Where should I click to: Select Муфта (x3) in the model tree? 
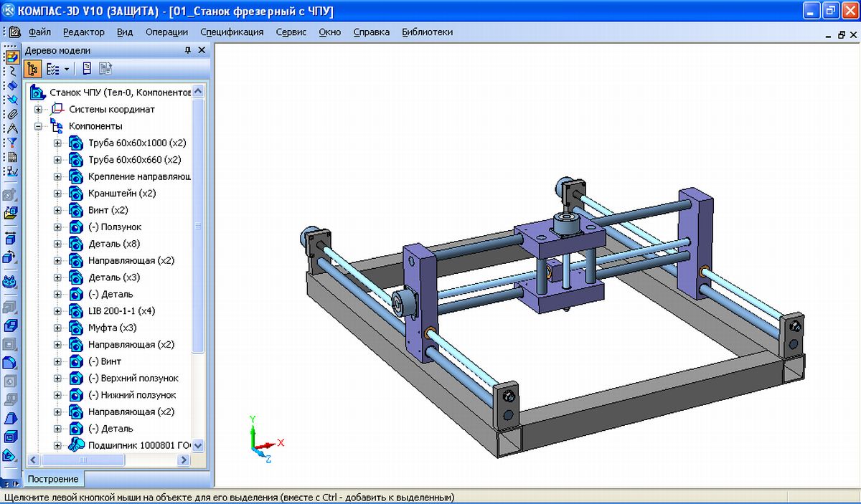[x=112, y=328]
